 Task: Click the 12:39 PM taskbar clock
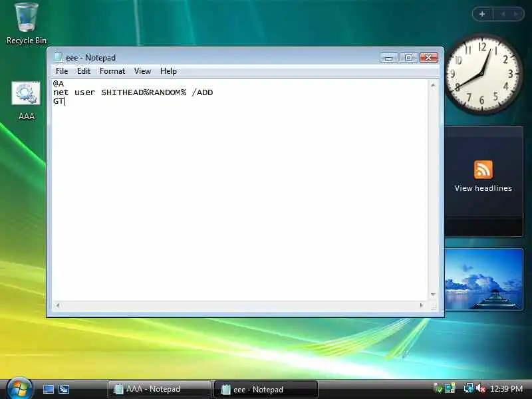click(x=506, y=389)
